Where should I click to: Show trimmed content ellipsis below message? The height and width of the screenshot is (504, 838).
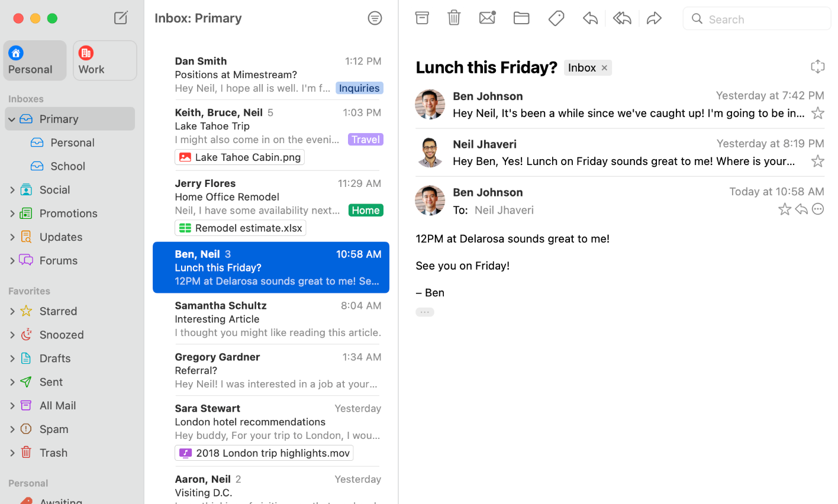tap(425, 312)
